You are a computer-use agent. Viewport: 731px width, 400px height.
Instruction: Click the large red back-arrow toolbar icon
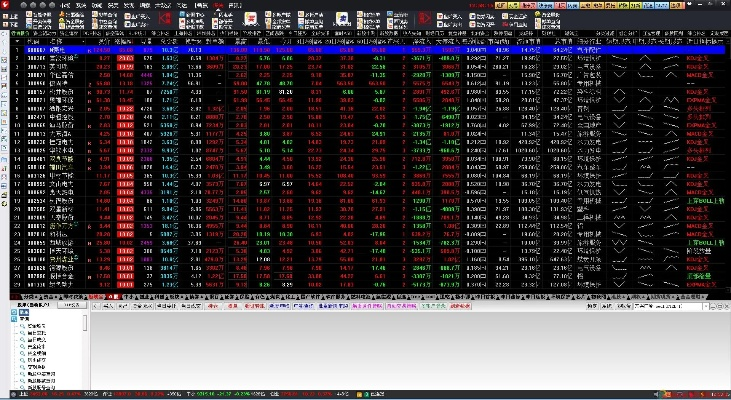click(165, 18)
